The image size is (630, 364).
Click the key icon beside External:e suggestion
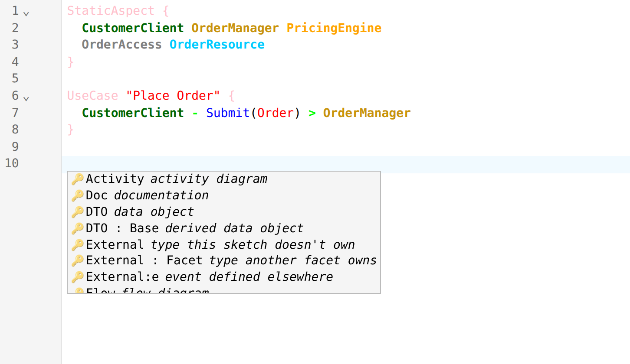(x=77, y=277)
